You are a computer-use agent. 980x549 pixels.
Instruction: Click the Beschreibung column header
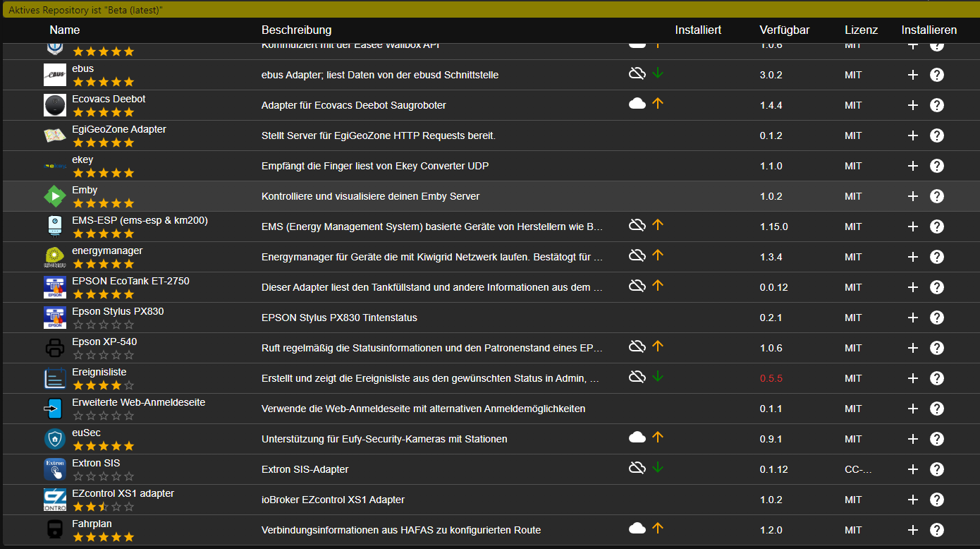click(x=296, y=30)
